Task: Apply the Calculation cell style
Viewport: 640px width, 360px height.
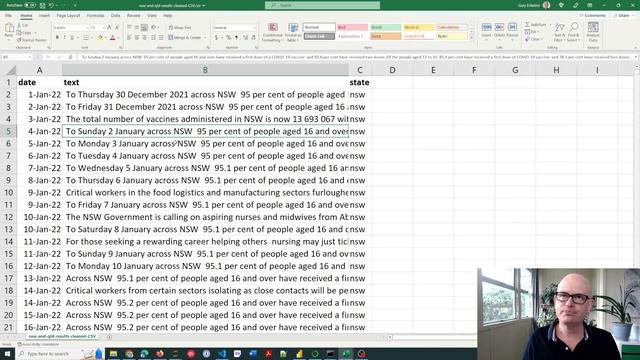Action: (x=452, y=27)
